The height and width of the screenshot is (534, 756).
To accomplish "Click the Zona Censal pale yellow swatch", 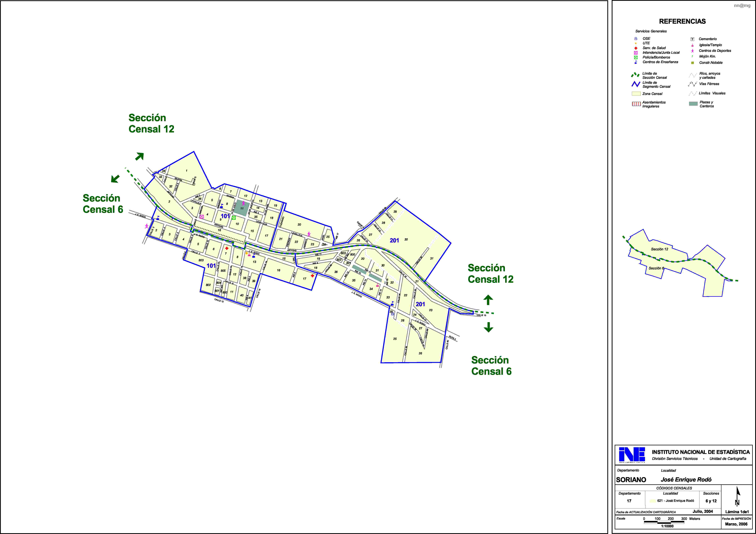I will (636, 94).
